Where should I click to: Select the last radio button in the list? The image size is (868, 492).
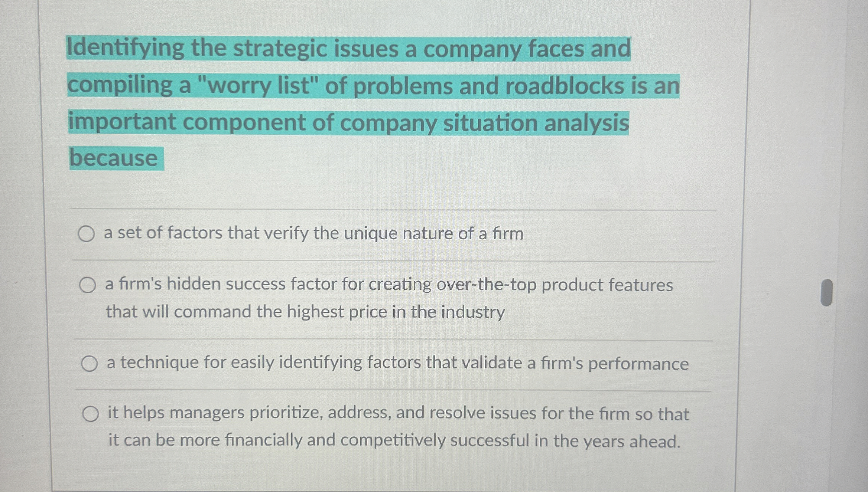pos(90,413)
